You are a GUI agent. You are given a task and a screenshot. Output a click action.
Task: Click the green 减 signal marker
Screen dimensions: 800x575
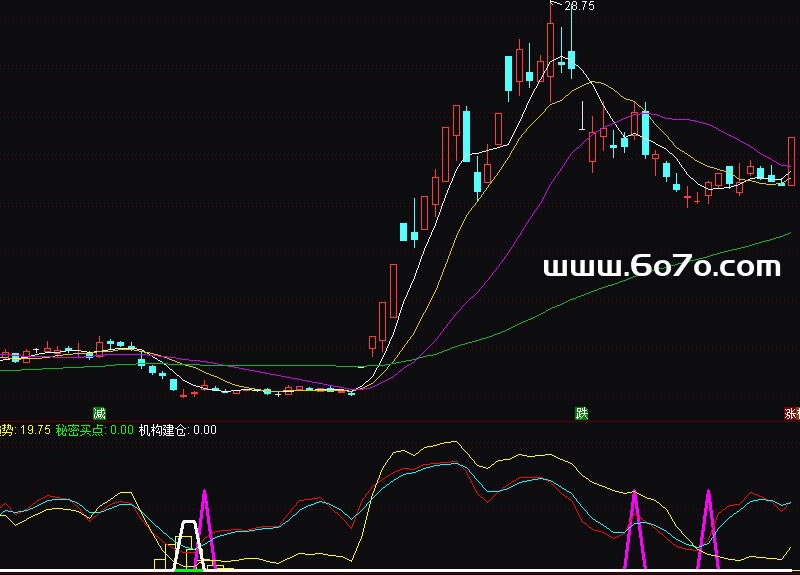point(99,413)
